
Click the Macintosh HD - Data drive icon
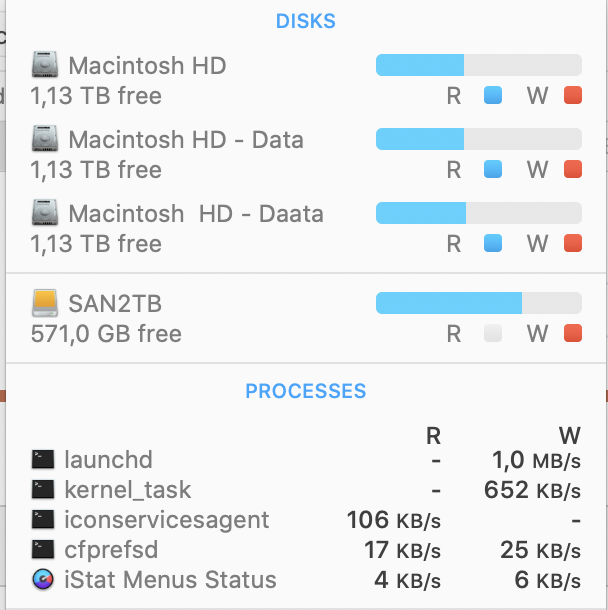point(45,138)
